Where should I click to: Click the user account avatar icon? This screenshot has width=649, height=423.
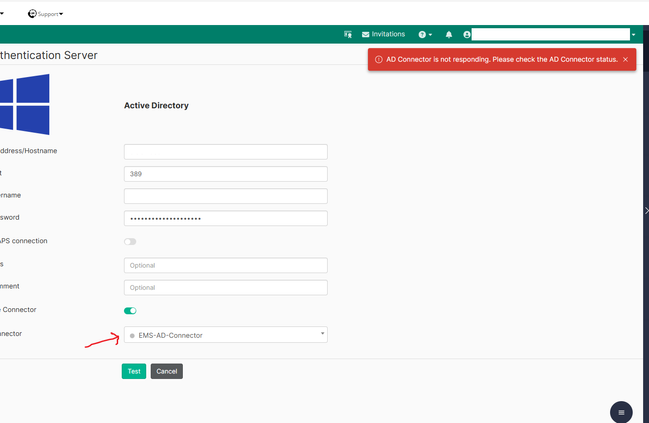(467, 35)
